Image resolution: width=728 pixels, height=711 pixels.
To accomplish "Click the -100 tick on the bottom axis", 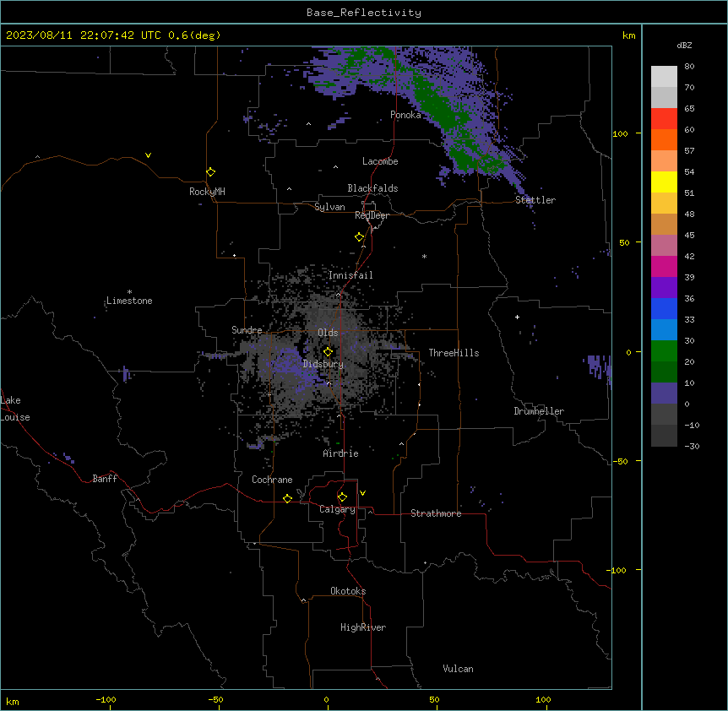I will [106, 699].
